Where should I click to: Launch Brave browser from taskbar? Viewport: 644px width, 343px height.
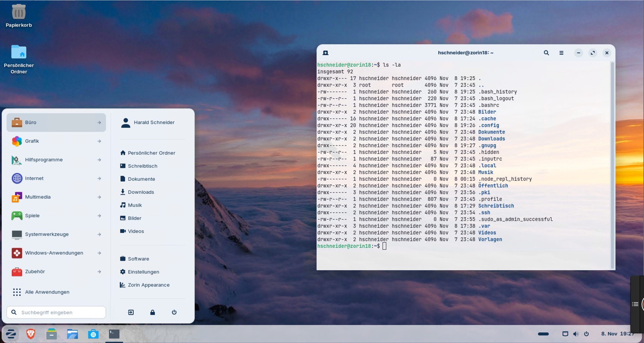point(31,334)
